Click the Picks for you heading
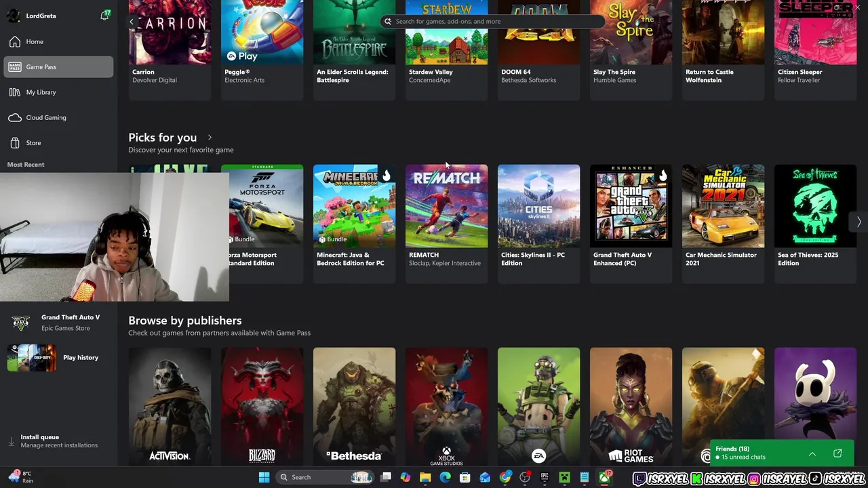The width and height of the screenshot is (868, 488). 163,138
